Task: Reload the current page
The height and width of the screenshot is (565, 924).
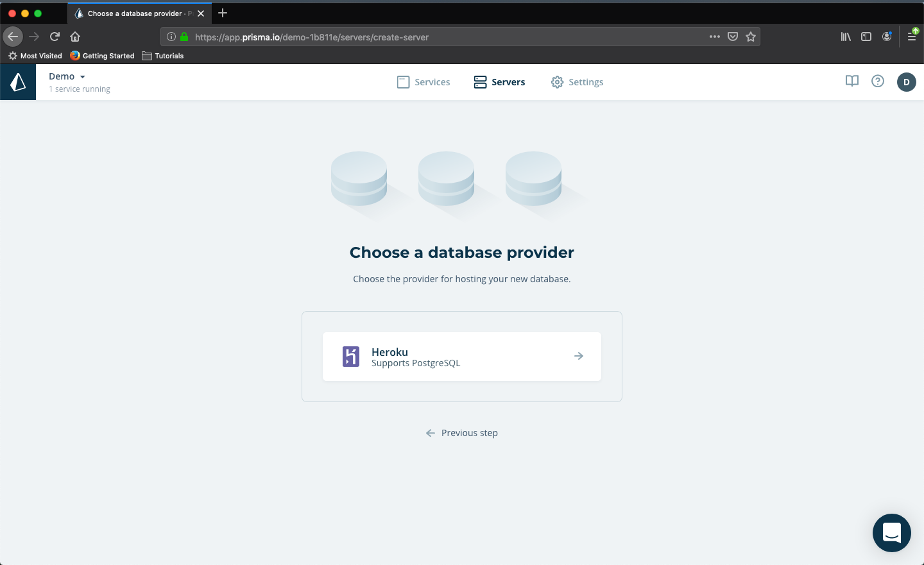Action: click(x=55, y=37)
